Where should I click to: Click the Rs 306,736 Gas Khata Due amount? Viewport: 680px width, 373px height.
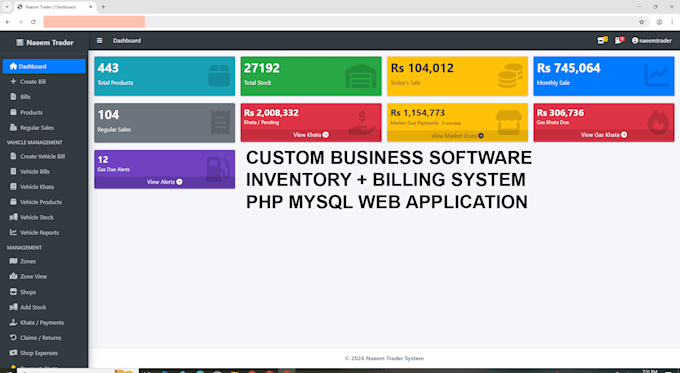coord(560,113)
